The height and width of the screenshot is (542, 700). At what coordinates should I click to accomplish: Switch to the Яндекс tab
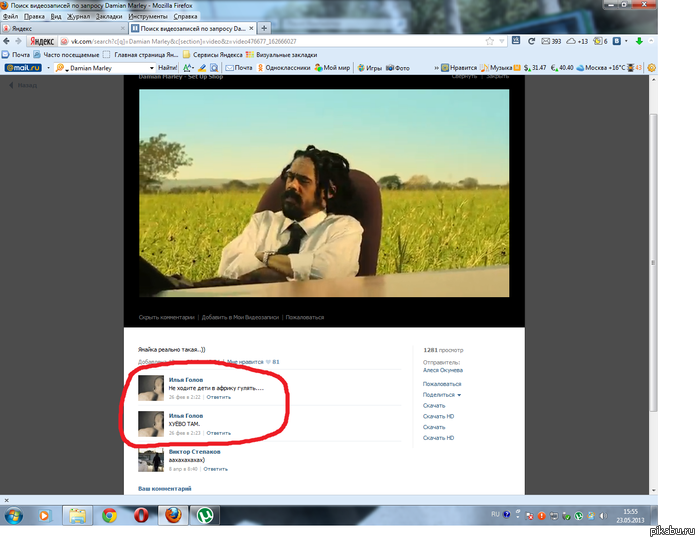point(64,28)
